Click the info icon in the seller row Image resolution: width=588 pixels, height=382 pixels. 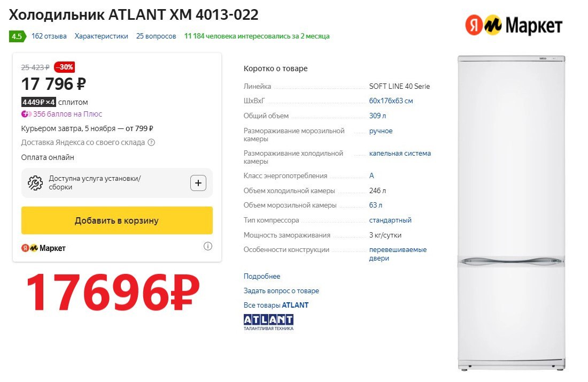pyautogui.click(x=208, y=247)
